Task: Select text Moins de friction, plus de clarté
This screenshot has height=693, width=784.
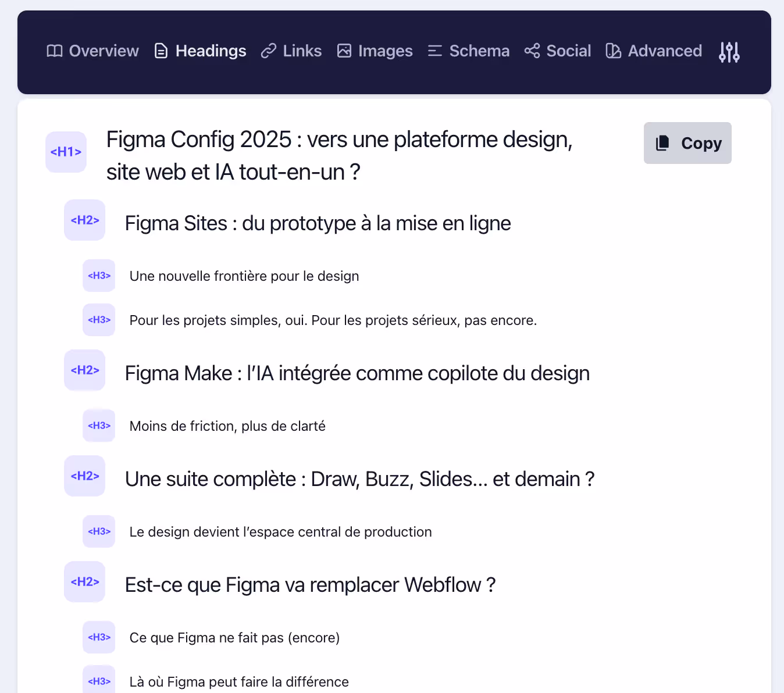Action: pos(227,426)
